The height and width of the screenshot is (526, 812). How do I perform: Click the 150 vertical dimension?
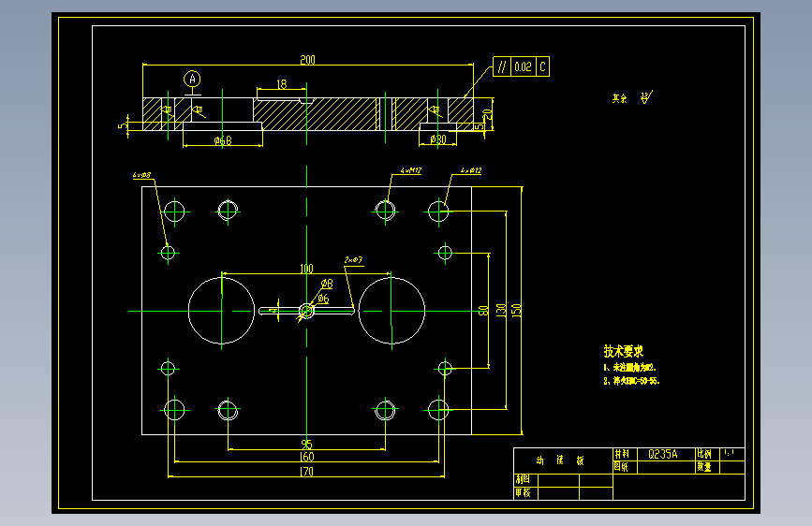coord(516,311)
